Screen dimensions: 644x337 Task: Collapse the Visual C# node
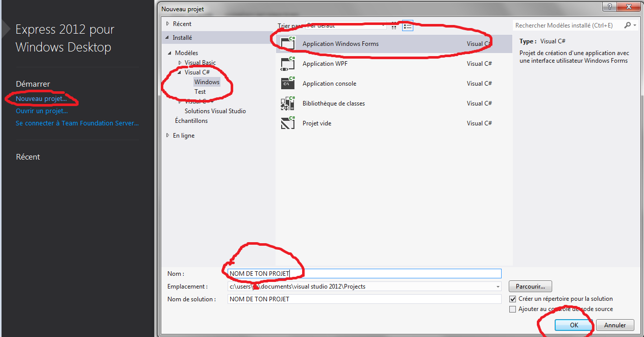click(180, 72)
